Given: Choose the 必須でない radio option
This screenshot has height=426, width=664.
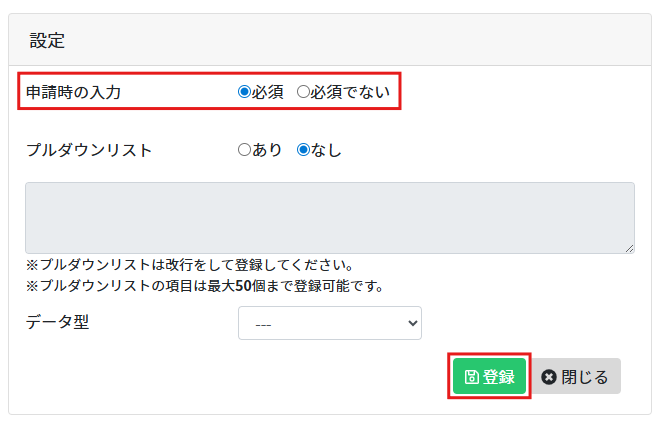Looking at the screenshot, I should coord(303,92).
